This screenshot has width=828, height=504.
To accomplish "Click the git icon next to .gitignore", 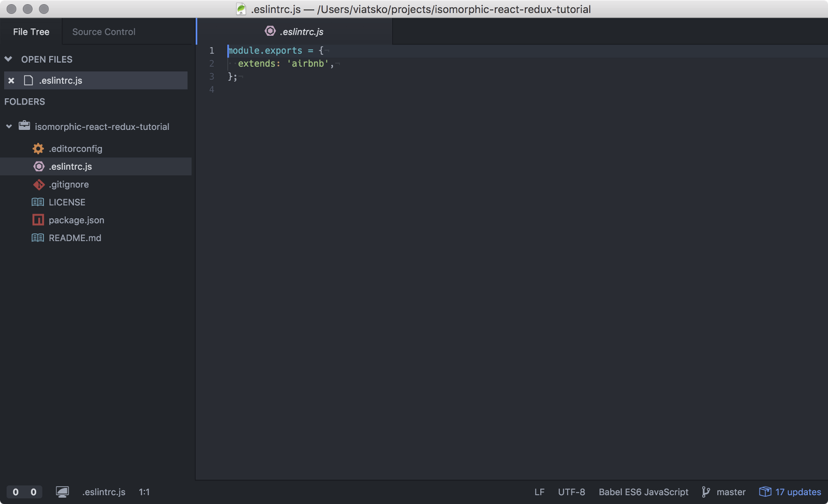I will 39,184.
